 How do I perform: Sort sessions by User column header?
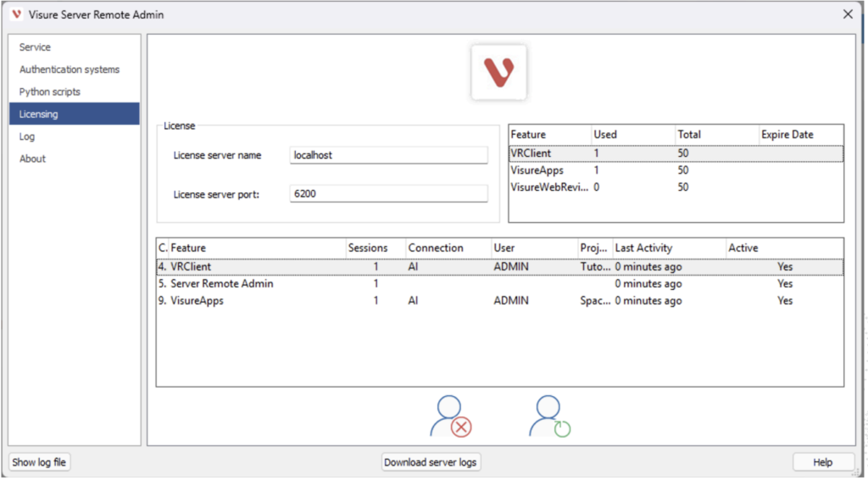535,248
